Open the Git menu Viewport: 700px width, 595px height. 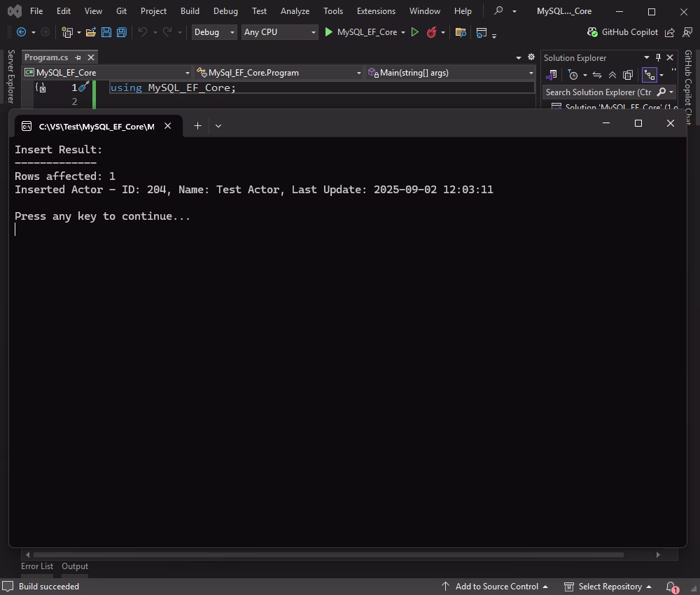(120, 11)
